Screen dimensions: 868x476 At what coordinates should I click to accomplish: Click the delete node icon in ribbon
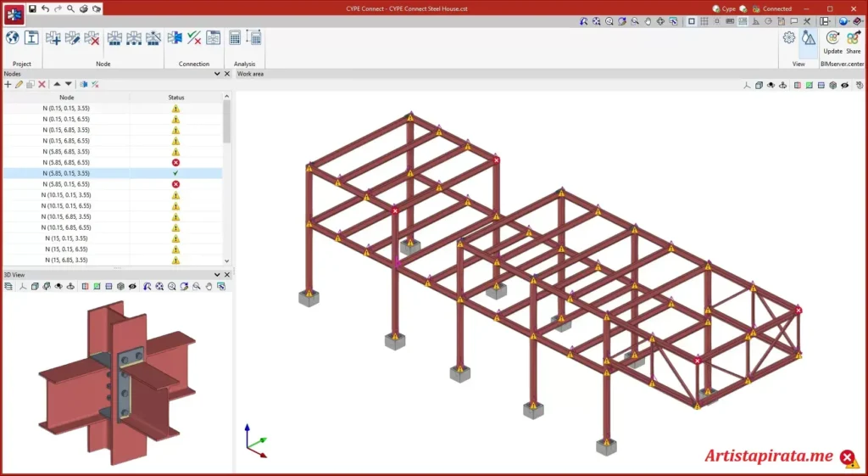[x=92, y=38]
